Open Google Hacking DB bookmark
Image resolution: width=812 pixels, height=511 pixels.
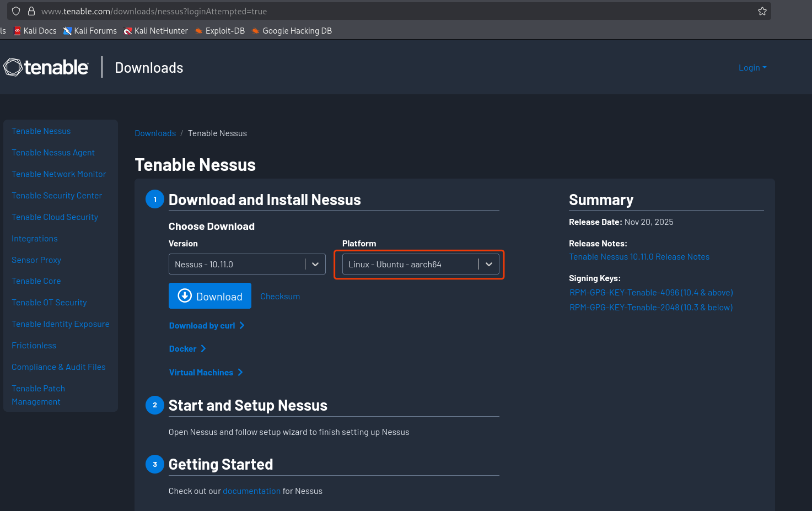pyautogui.click(x=292, y=31)
